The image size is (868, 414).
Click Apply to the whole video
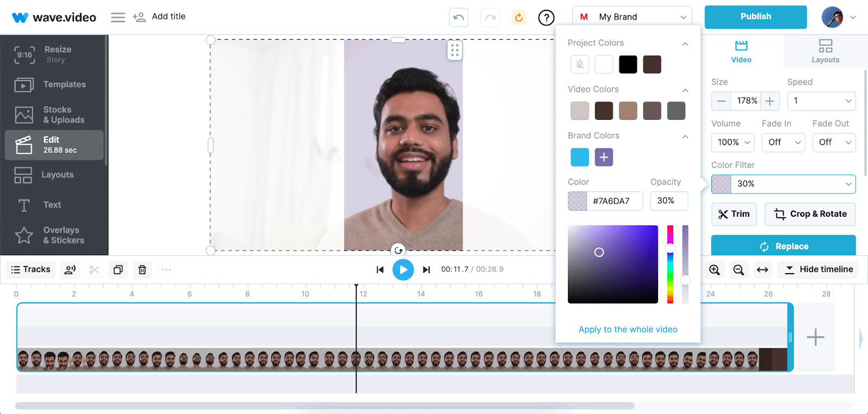pos(628,329)
